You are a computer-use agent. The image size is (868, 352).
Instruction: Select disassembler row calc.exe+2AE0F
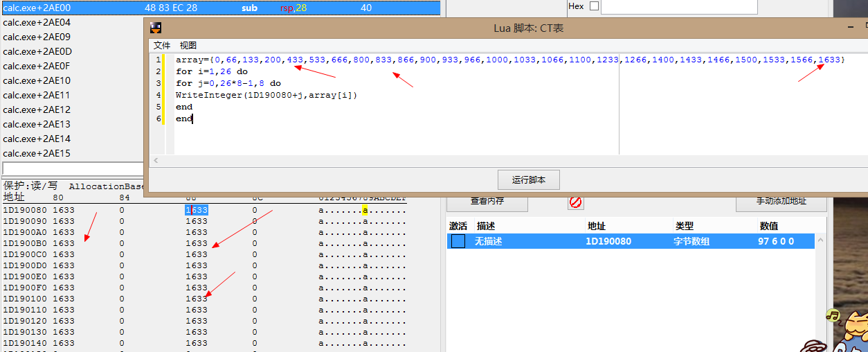36,66
